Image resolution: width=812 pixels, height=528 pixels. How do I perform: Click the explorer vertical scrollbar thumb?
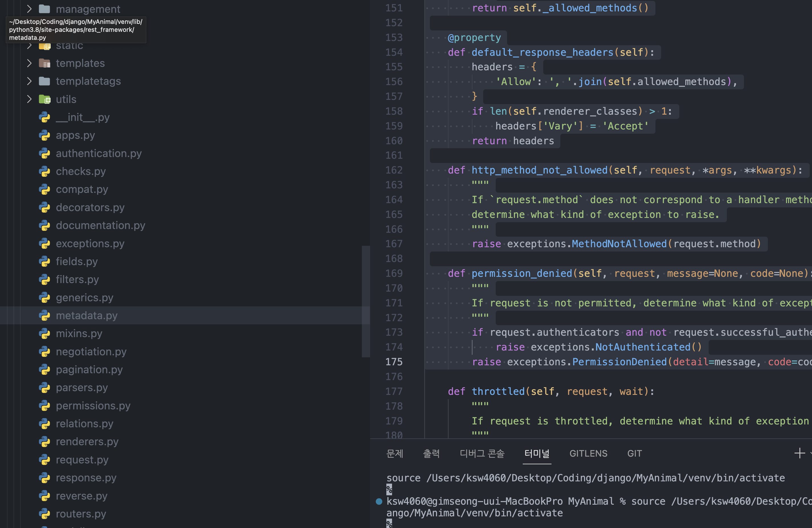366,301
